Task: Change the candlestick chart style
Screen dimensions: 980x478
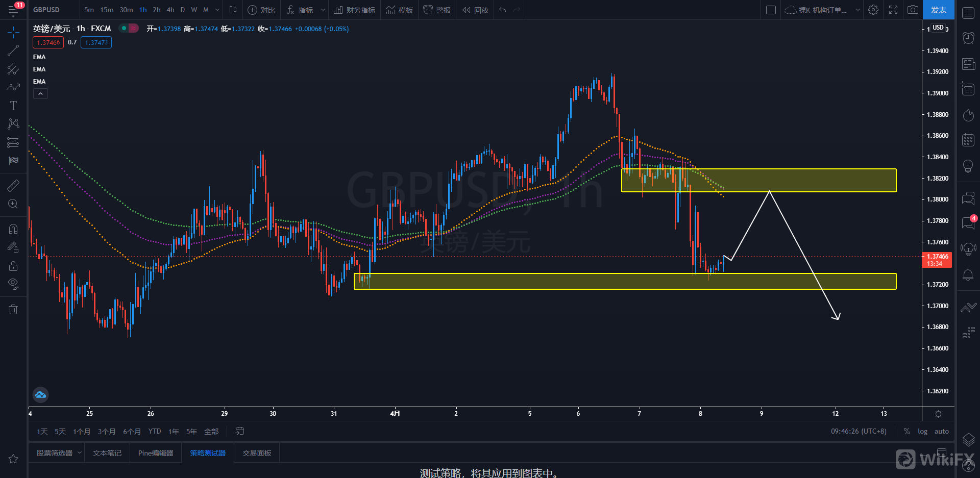Action: point(233,10)
